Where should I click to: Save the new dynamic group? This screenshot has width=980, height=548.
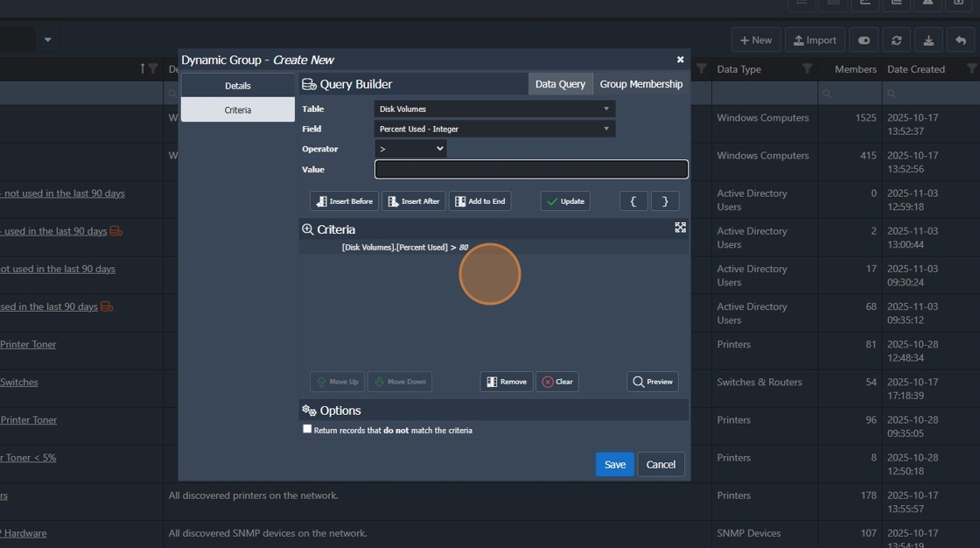(614, 464)
